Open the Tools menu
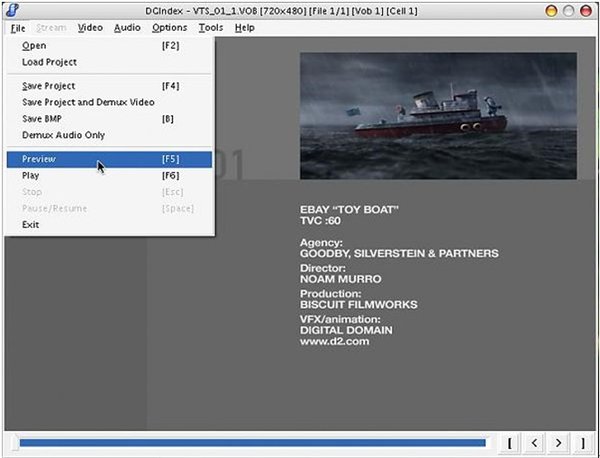 tap(210, 28)
